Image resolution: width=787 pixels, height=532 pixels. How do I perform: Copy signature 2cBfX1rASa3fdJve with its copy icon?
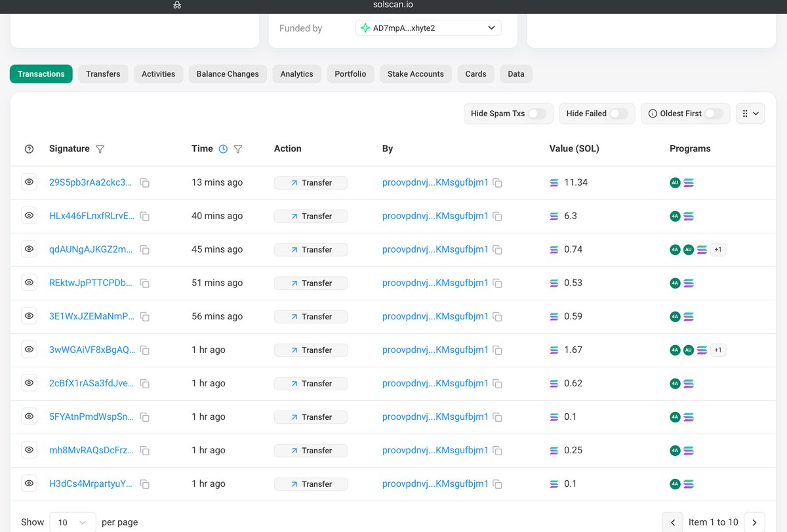145,384
